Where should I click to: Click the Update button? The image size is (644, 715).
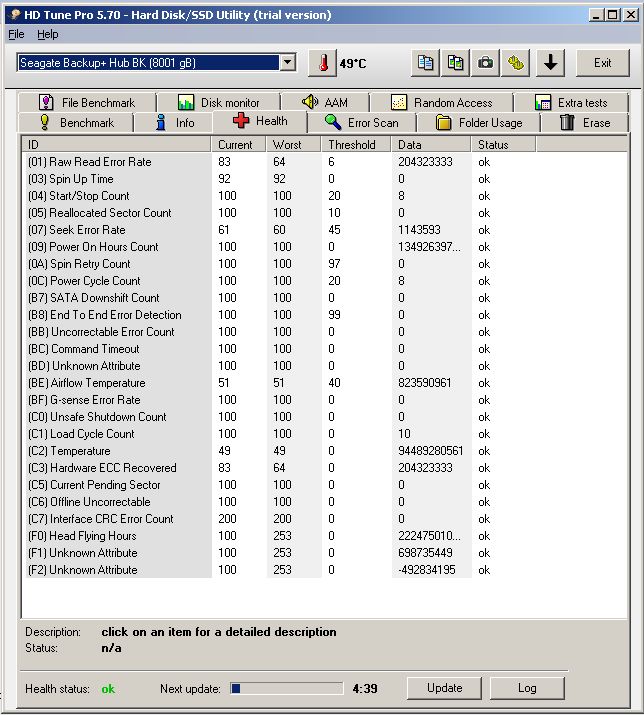(444, 688)
